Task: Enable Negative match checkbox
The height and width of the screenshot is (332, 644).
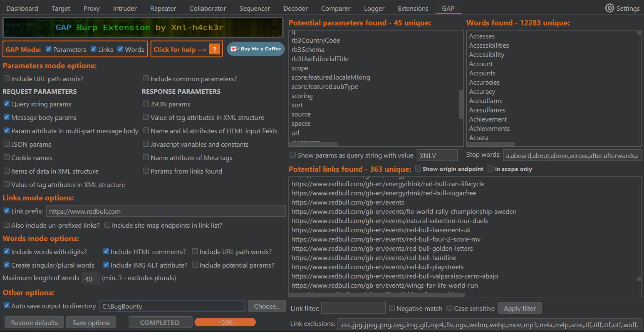Action: coord(392,308)
